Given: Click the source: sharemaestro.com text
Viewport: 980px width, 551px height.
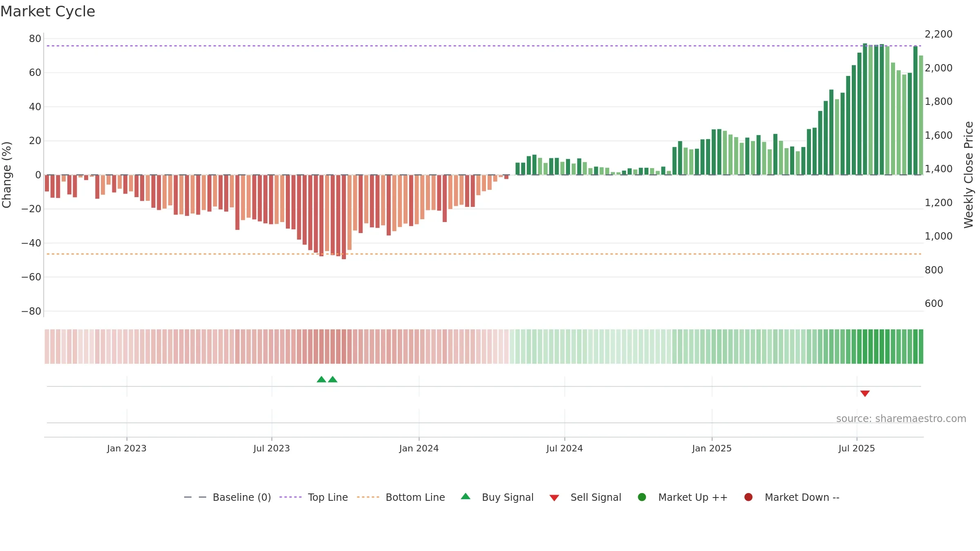Looking at the screenshot, I should click(x=901, y=418).
